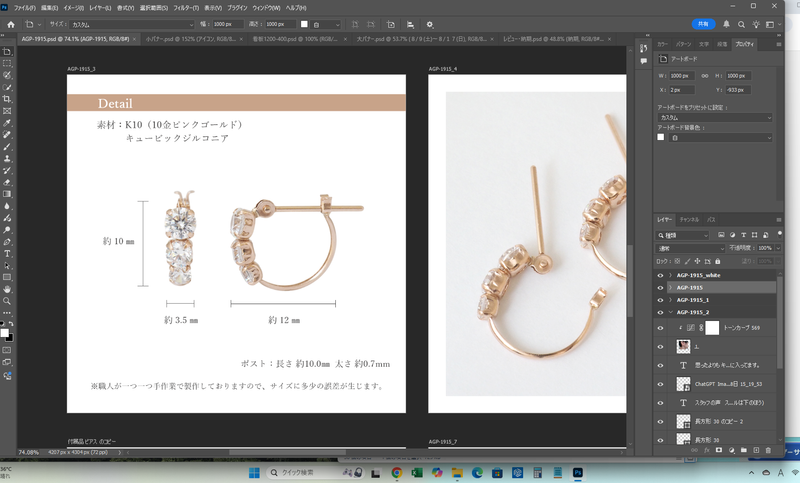The image size is (800, 483).
Task: Open layer style fx menu
Action: pos(707,450)
